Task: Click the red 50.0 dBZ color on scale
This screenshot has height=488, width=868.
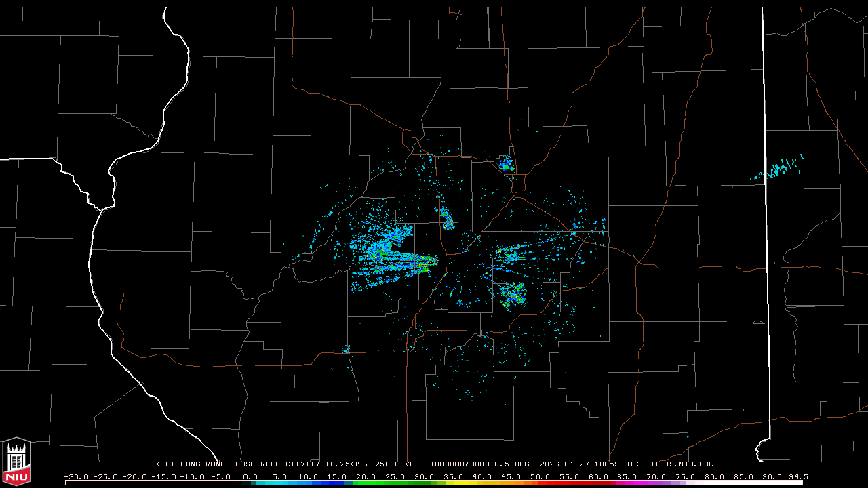Action: click(540, 483)
